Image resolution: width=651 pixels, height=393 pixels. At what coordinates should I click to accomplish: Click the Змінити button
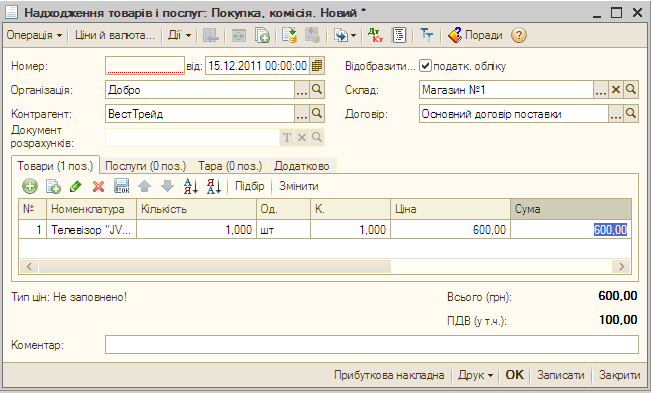(x=299, y=186)
